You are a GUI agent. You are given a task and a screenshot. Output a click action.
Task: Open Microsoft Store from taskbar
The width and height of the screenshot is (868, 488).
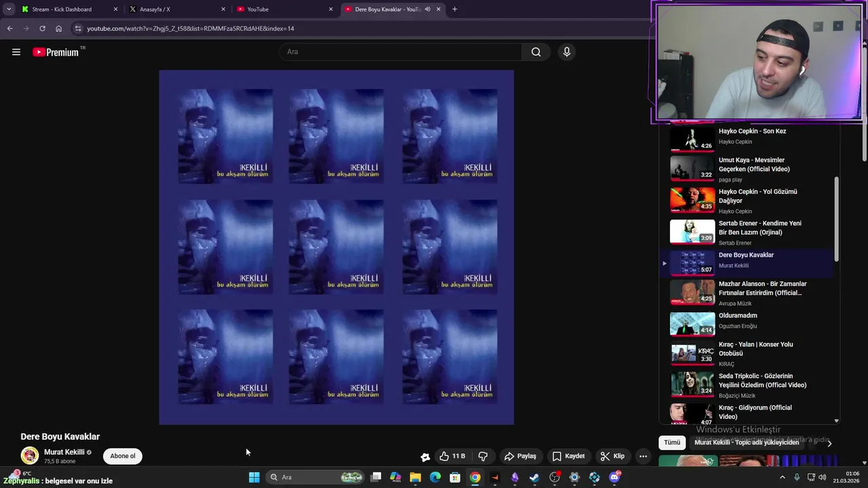[x=456, y=477]
